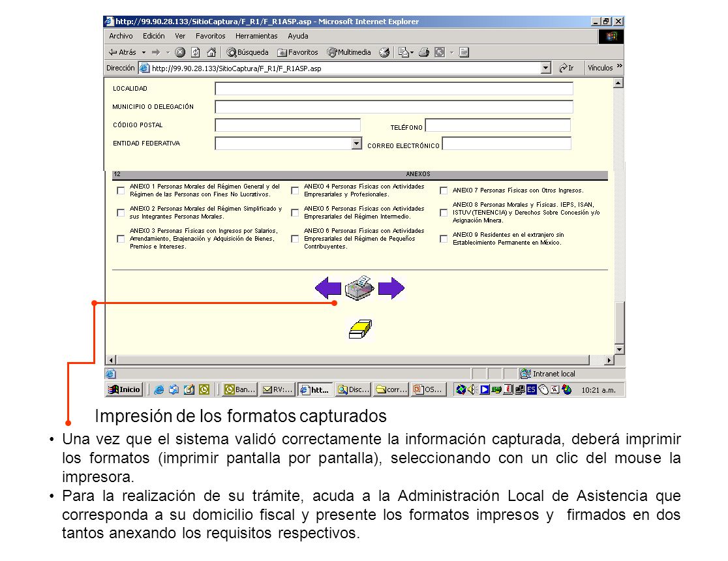The width and height of the screenshot is (728, 561).
Task: Open the Entidad Federativa dropdown
Action: (x=356, y=144)
